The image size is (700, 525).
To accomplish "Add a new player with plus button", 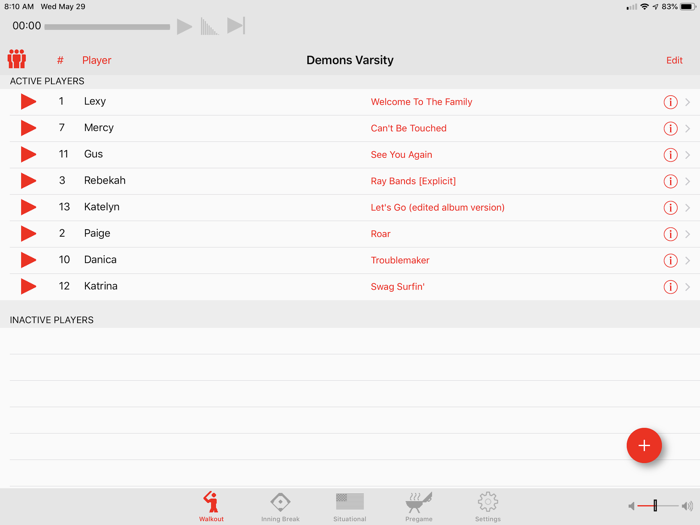I will click(644, 445).
